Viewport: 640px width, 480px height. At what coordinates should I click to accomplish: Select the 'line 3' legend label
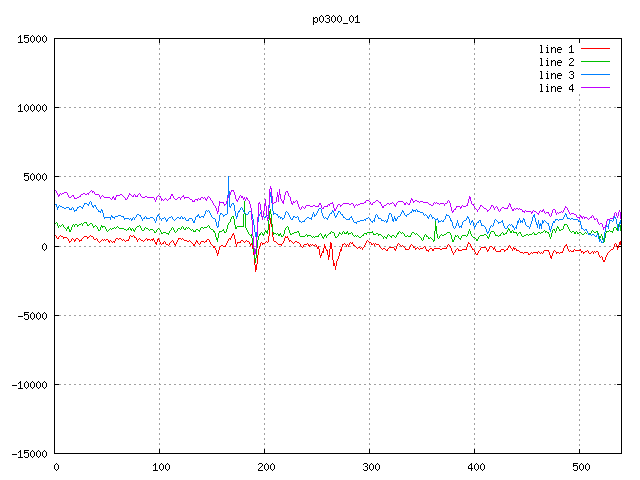[556, 75]
